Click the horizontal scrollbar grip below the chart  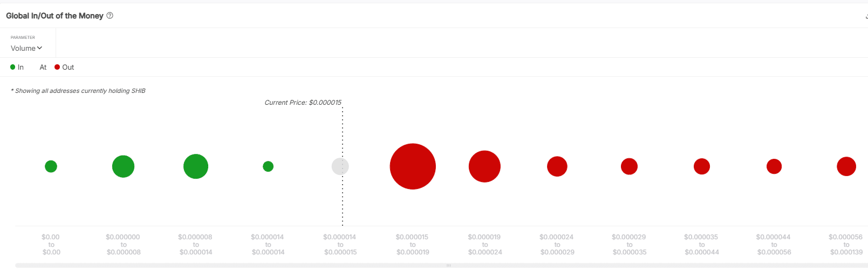click(448, 266)
